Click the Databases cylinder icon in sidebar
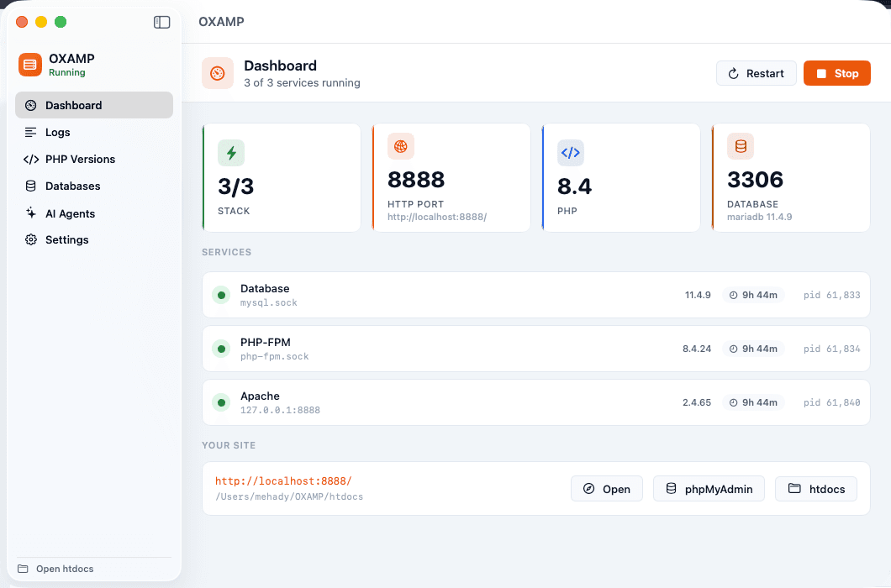The image size is (891, 588). click(x=31, y=186)
